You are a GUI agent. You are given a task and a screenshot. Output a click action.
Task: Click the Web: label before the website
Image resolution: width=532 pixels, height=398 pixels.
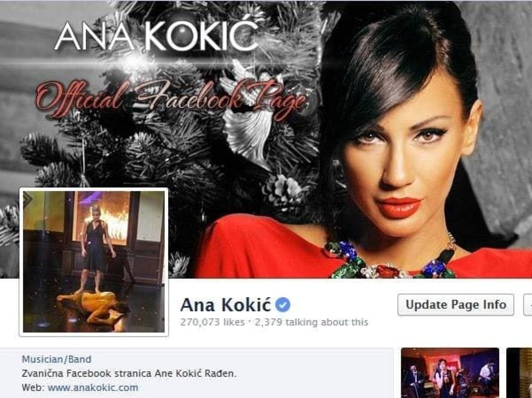pyautogui.click(x=33, y=387)
